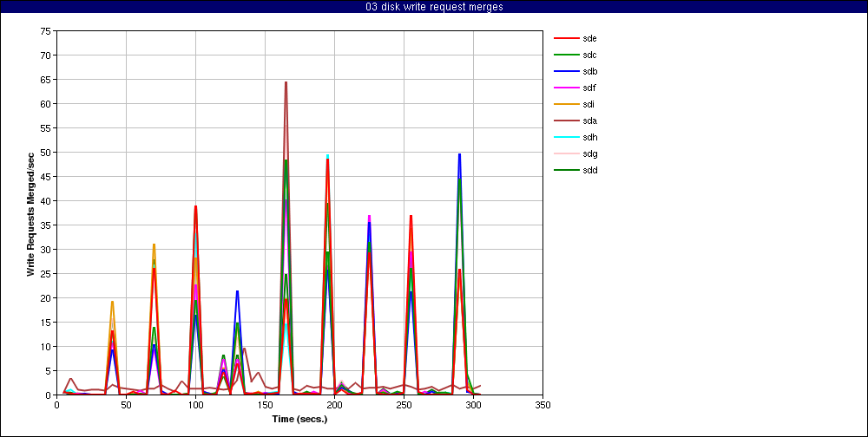Viewport: 868px width, 437px height.
Task: Select the sdd legend label
Action: pos(589,170)
